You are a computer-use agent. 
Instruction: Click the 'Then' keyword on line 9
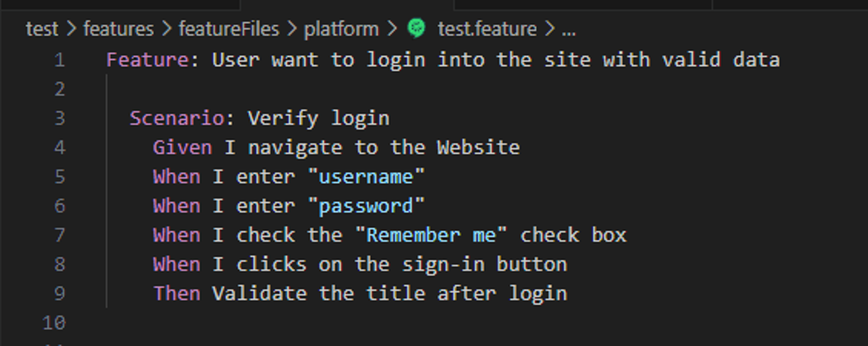(177, 293)
